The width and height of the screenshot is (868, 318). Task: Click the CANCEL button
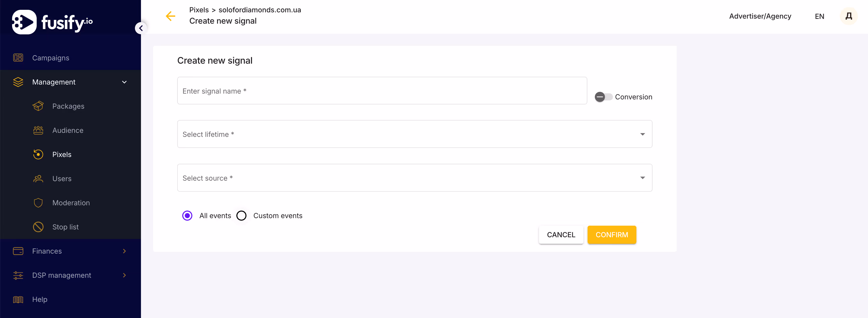pos(561,235)
